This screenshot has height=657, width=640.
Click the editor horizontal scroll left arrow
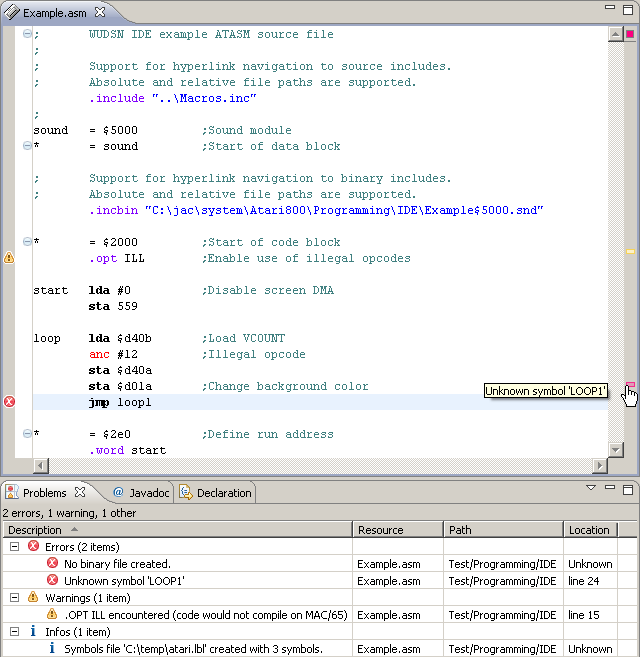point(41,466)
